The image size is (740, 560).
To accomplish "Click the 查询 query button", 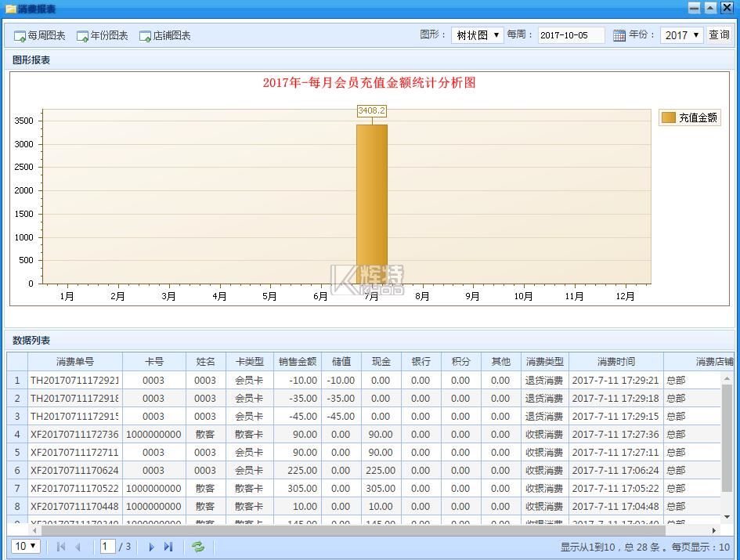I will click(719, 35).
